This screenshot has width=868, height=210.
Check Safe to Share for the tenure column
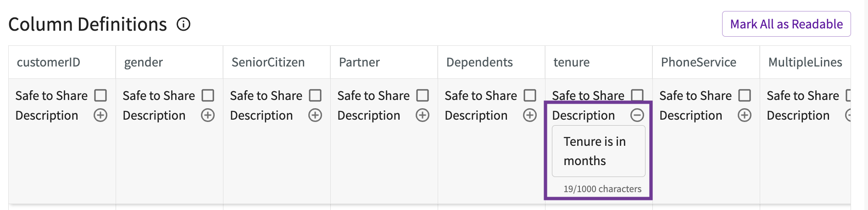tap(637, 95)
